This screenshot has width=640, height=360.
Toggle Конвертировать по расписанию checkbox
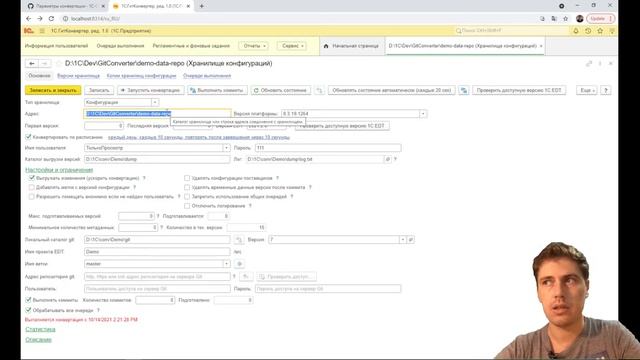[x=28, y=137]
